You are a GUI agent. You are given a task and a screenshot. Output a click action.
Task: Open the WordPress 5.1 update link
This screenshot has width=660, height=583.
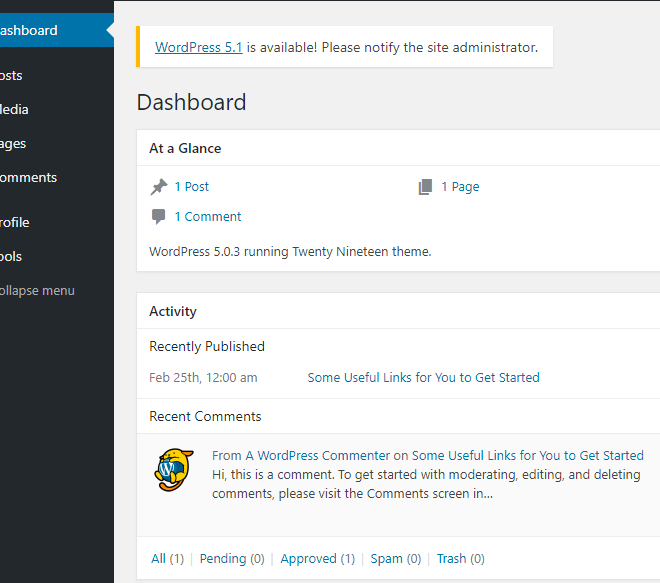[x=199, y=48]
